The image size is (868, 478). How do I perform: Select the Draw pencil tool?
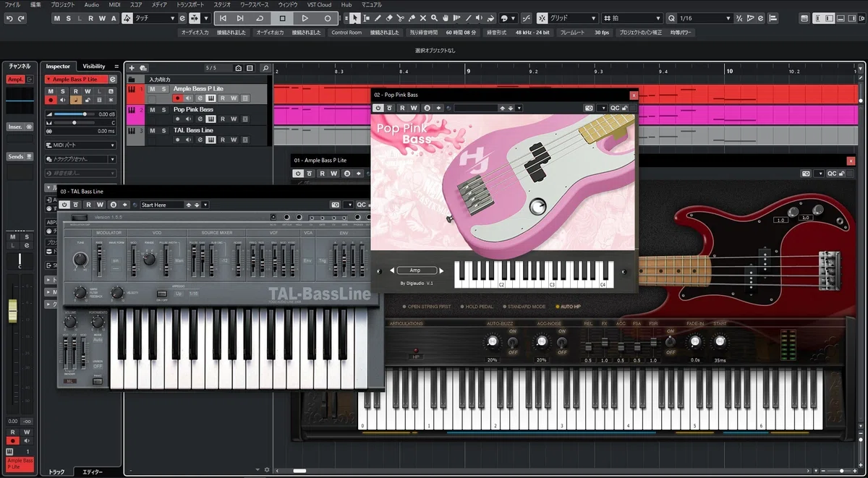click(x=378, y=18)
